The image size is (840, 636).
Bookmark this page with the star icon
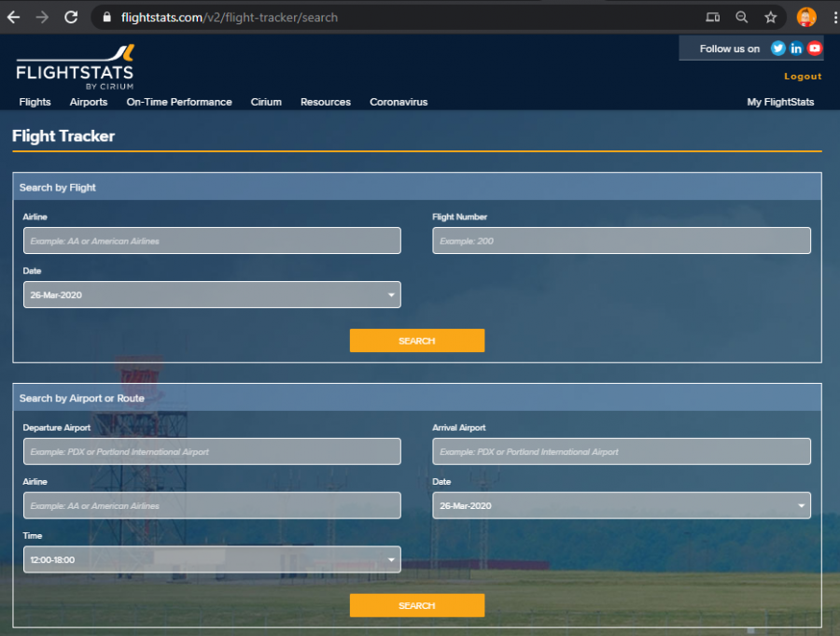coord(770,17)
